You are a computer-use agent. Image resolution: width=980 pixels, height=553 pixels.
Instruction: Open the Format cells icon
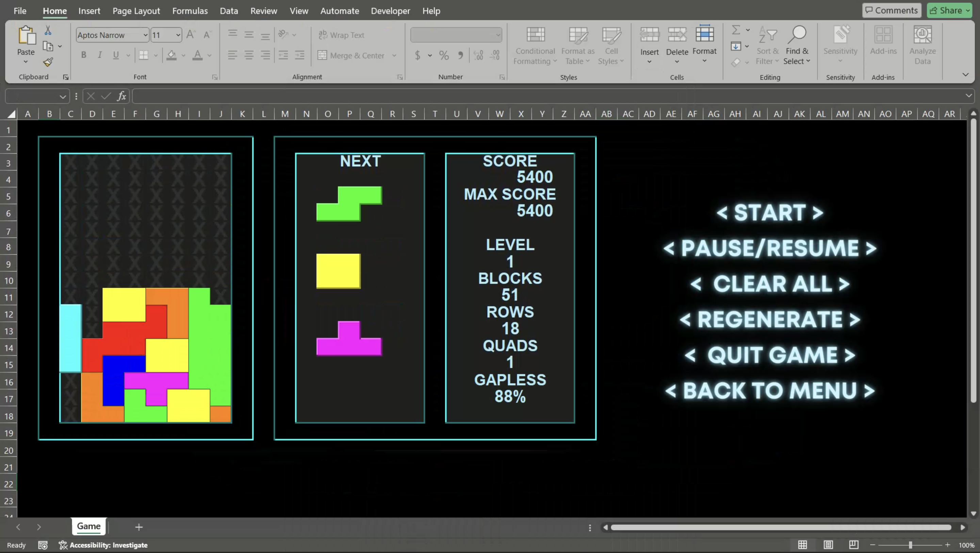[704, 34]
